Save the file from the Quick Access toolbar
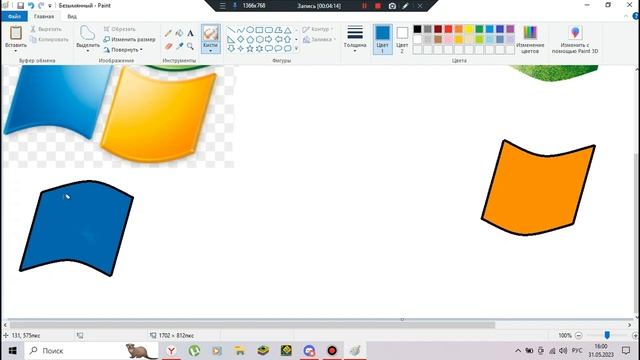 point(20,6)
